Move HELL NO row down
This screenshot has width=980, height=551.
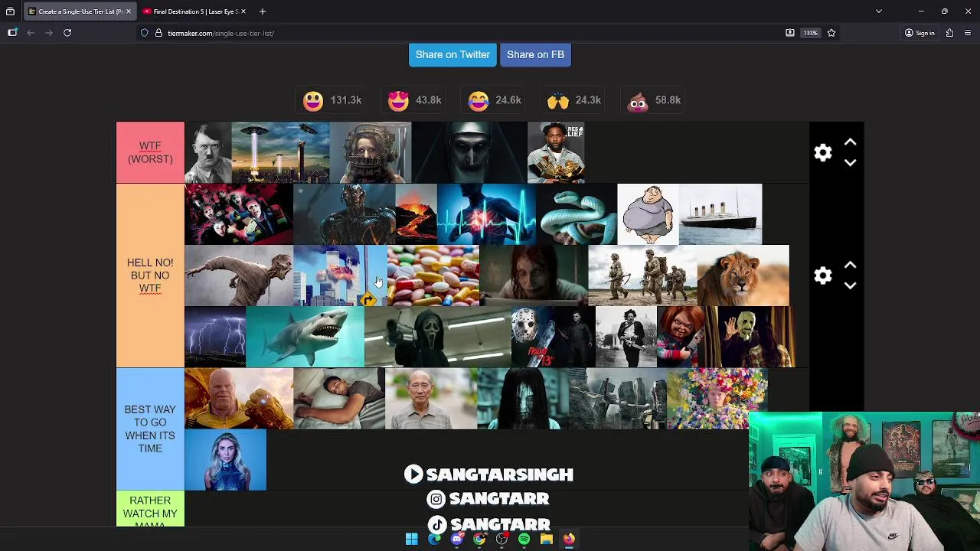850,285
